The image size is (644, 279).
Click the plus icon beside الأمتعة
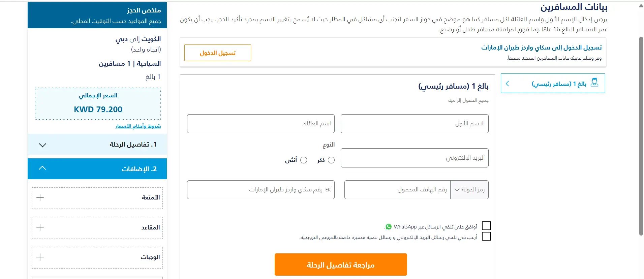[40, 198]
